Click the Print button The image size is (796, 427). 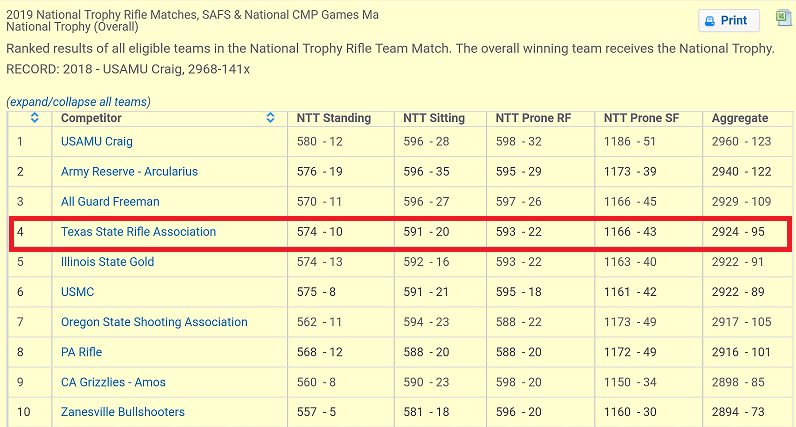(x=729, y=20)
